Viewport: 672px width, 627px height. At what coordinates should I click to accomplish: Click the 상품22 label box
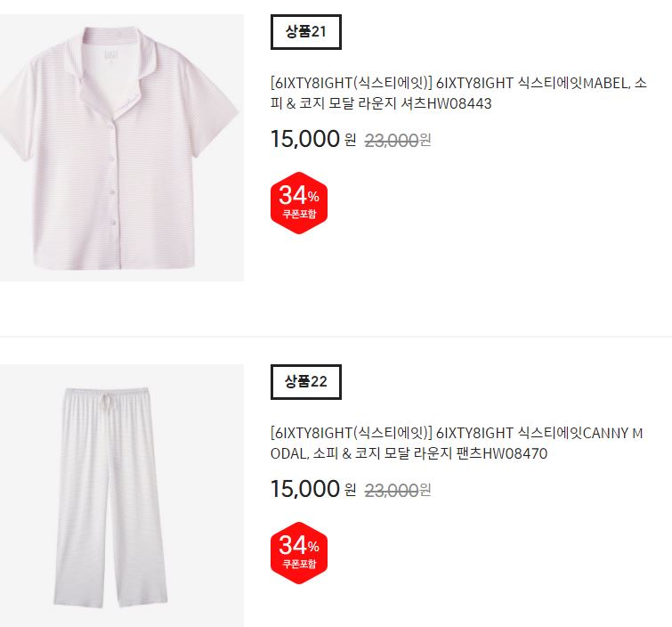click(306, 382)
